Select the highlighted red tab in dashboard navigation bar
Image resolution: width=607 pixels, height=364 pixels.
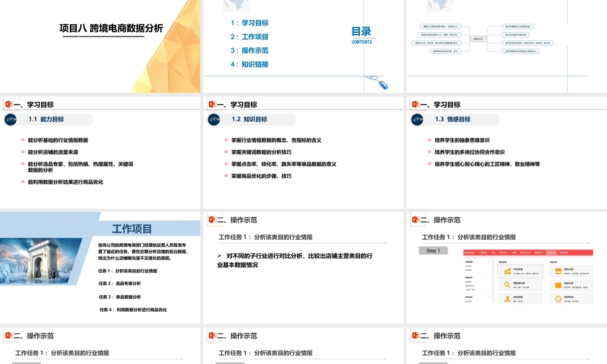click(x=550, y=252)
